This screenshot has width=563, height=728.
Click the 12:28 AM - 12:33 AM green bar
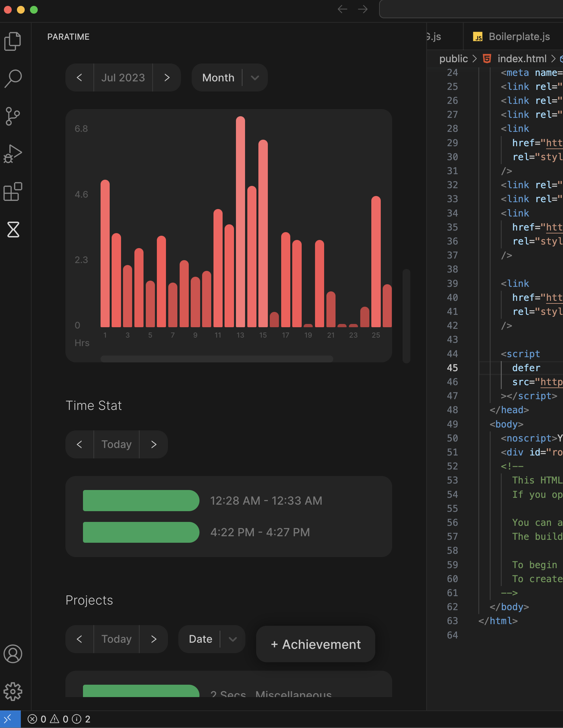click(141, 500)
